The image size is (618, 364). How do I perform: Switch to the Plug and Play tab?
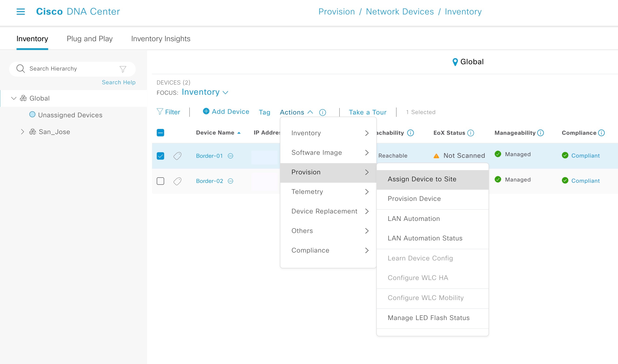point(89,39)
